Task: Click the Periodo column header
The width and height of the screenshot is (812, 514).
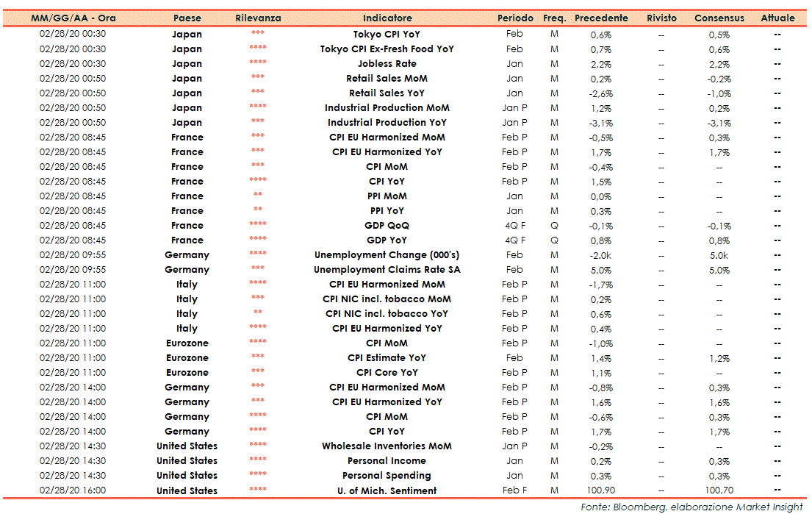Action: (515, 18)
